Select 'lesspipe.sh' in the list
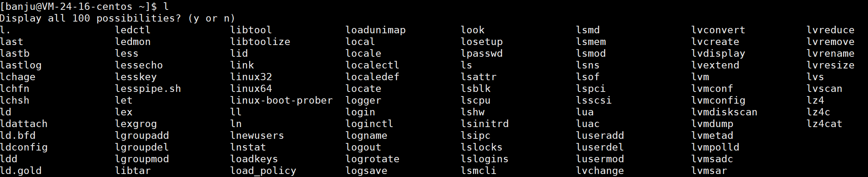The image size is (868, 177). tap(148, 88)
